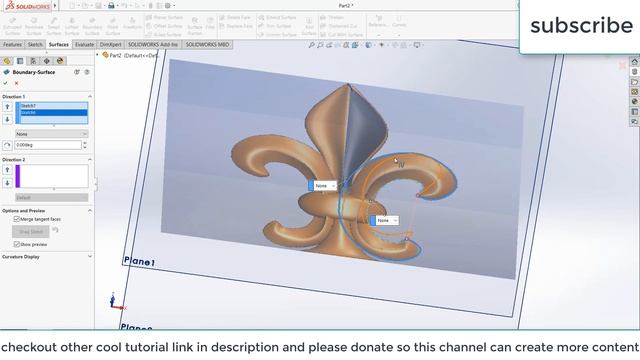Screen dimensions: 640x360
Task: Collapse Options and Preview section
Action: 89,211
